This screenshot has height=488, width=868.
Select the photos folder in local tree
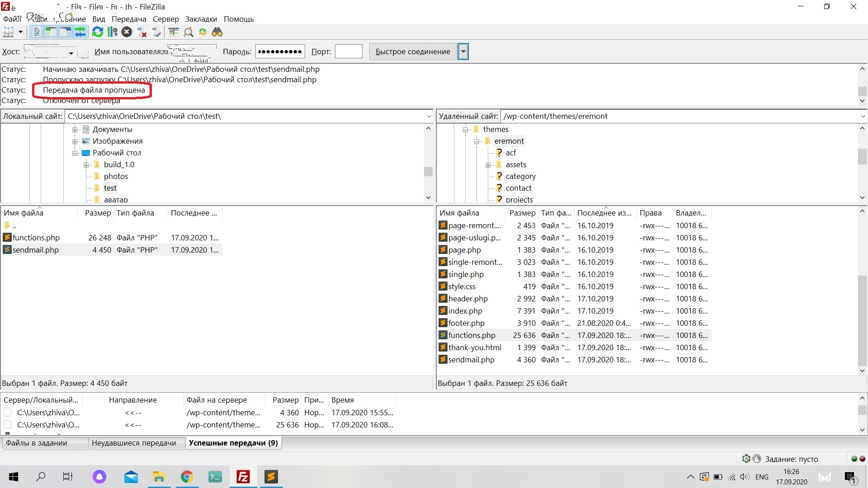click(116, 176)
